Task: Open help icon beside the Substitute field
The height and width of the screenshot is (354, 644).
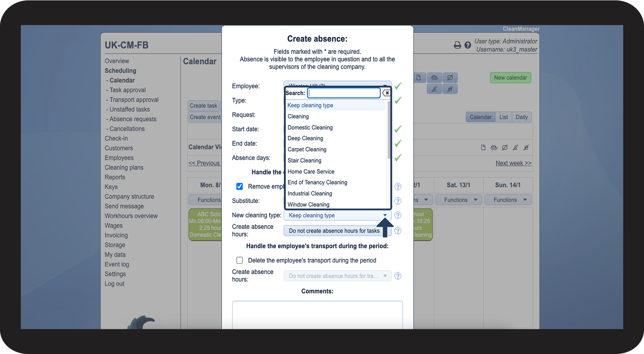Action: (398, 201)
